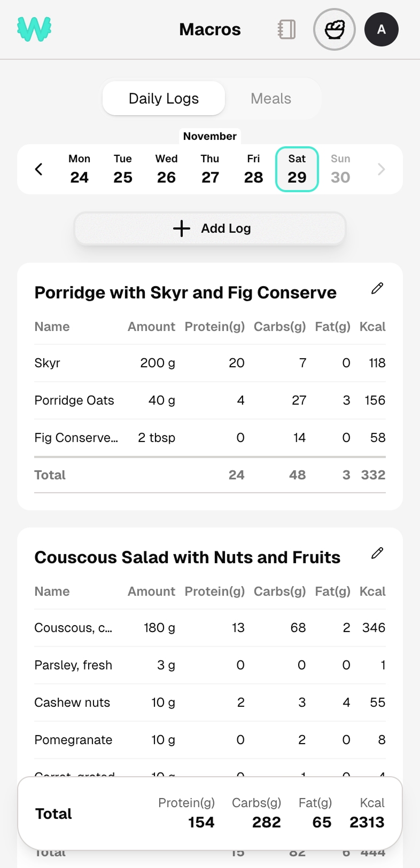420x868 pixels.
Task: Switch to the Daily Logs tab
Action: 164,99
